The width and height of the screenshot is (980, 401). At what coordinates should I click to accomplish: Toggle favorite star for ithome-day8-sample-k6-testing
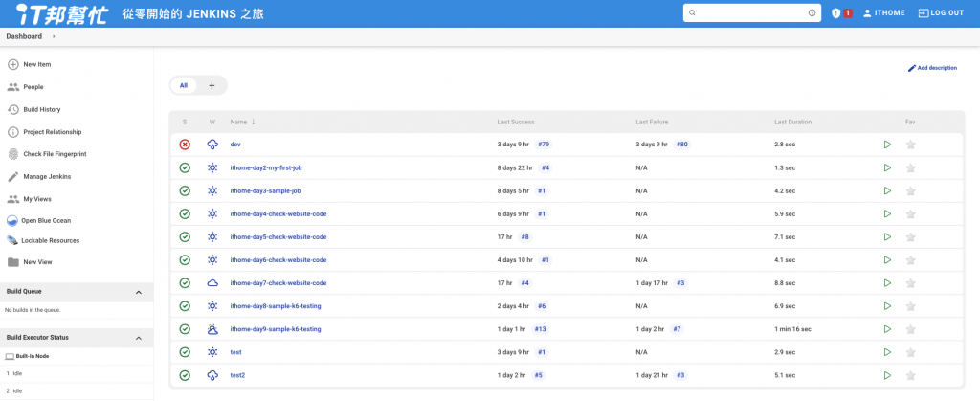(911, 306)
